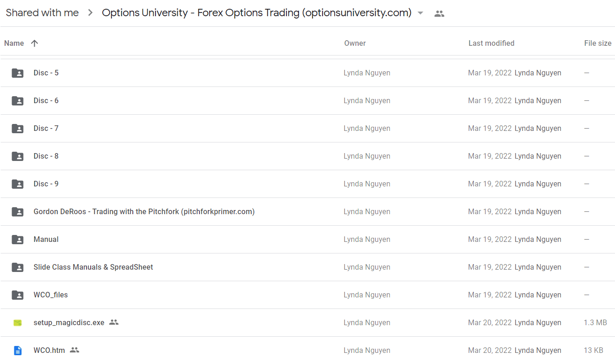Sort by the Last modified column header

pyautogui.click(x=491, y=43)
